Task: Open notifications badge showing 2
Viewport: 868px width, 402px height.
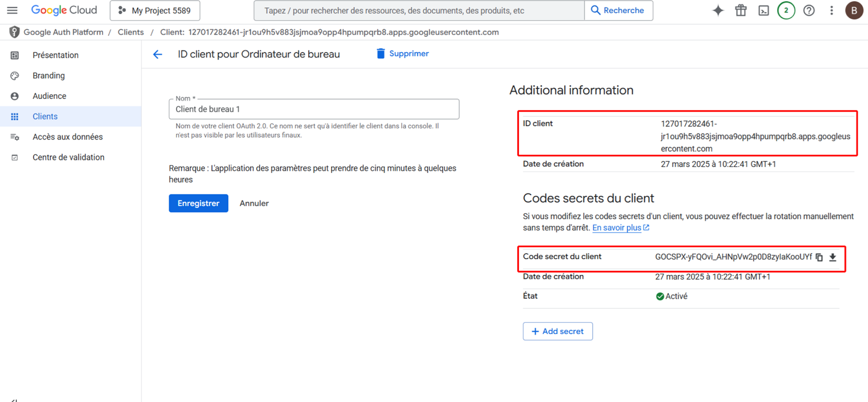Action: click(786, 11)
